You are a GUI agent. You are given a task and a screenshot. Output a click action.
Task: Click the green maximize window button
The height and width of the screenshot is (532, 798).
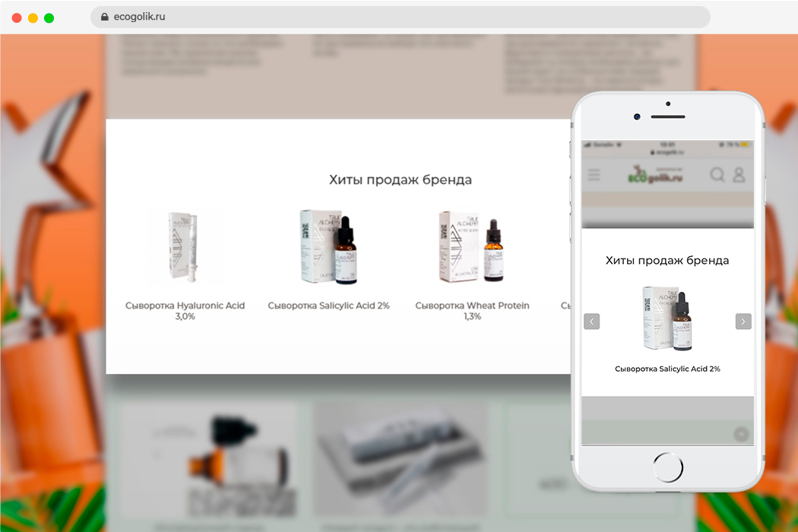[49, 17]
